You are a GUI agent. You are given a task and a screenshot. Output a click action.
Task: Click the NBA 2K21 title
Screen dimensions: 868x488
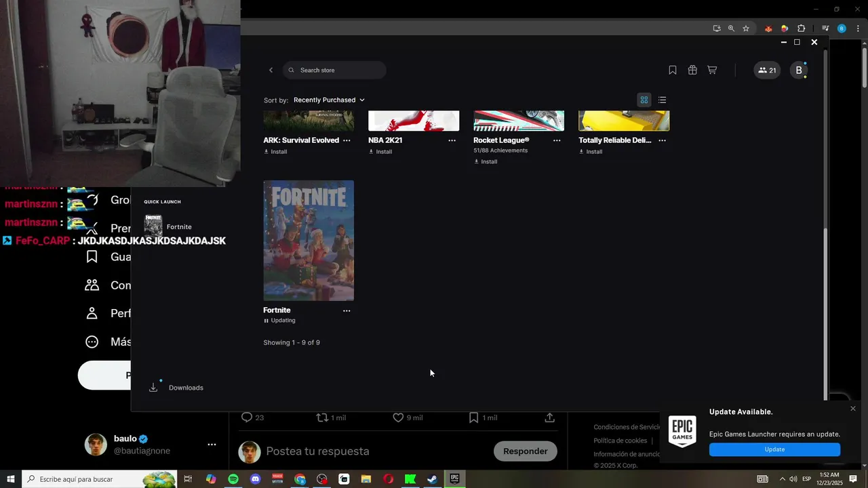click(385, 140)
